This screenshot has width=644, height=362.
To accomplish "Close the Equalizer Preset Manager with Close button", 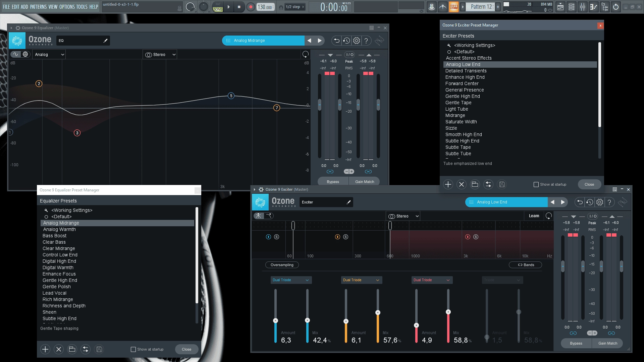I will coord(186,349).
